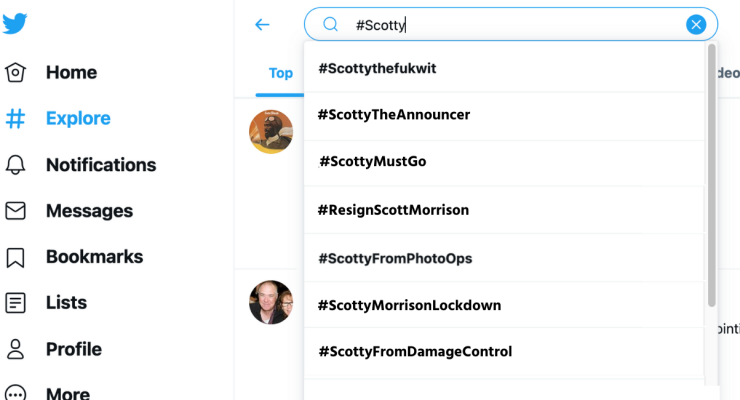Click the suggestions list scrollbar
This screenshot has width=740, height=400.
[x=711, y=175]
